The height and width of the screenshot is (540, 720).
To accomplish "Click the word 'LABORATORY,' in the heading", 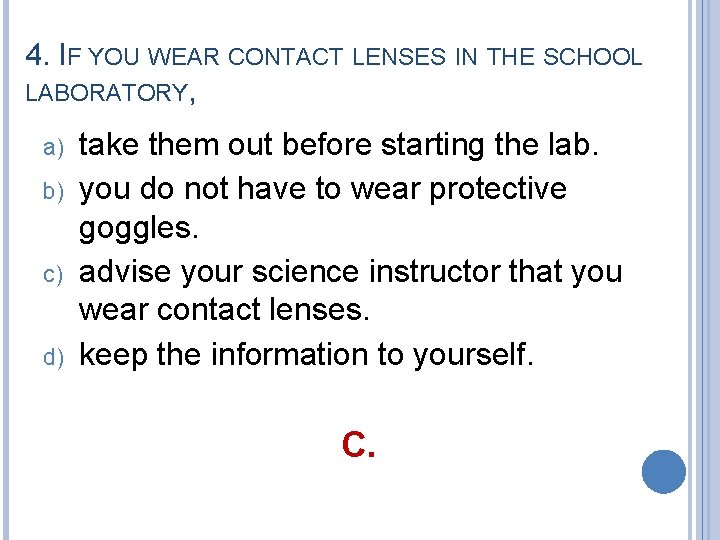I will click(110, 93).
